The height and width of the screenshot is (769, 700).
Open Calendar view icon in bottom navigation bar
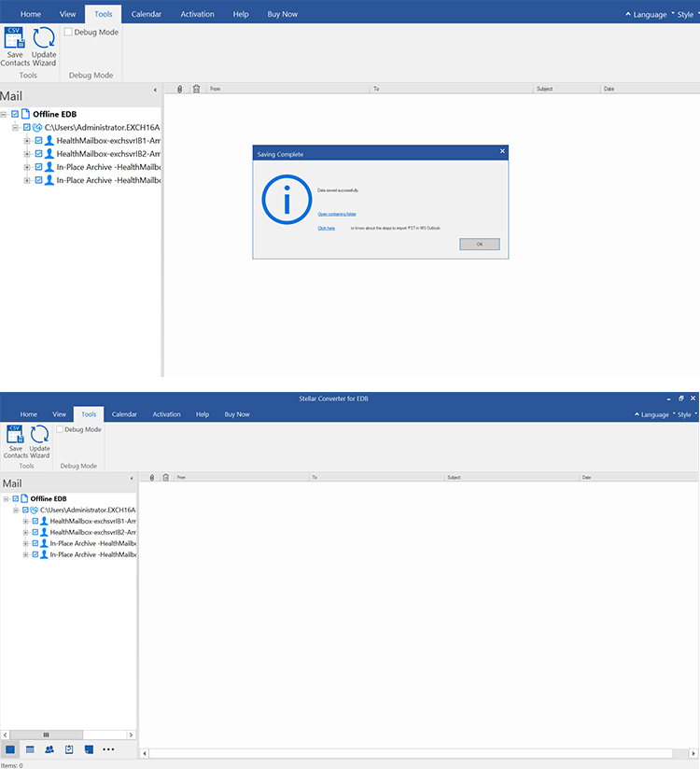click(x=30, y=748)
